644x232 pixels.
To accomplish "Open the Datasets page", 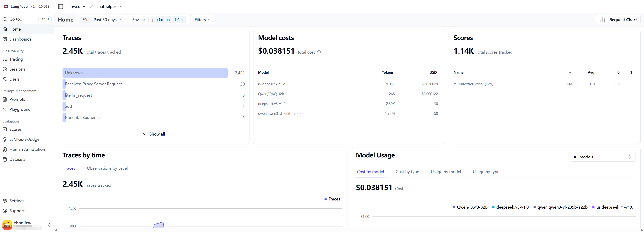I will [x=17, y=159].
